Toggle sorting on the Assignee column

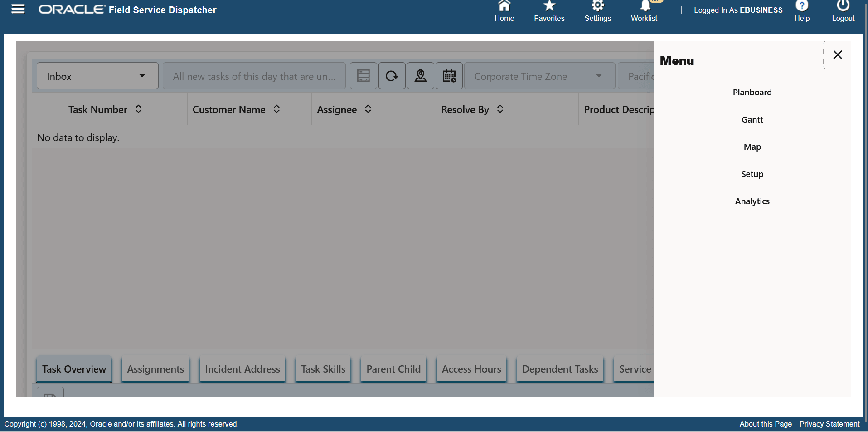click(368, 109)
